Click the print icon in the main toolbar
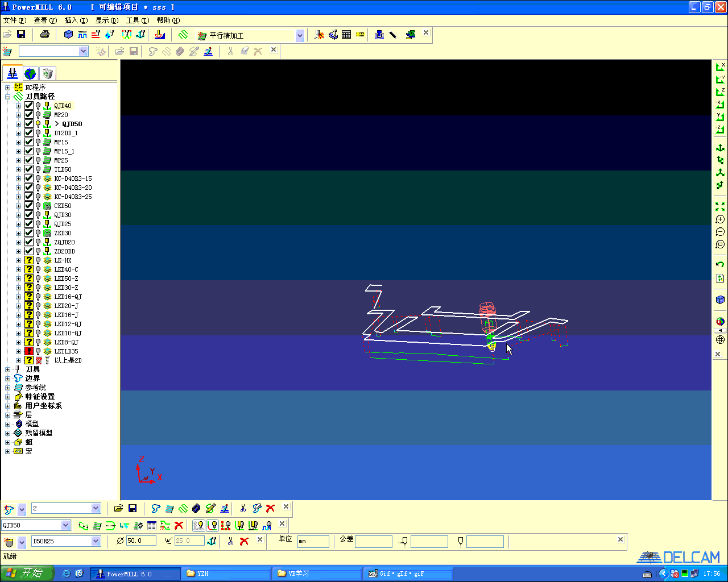This screenshot has height=582, width=728. coord(45,35)
